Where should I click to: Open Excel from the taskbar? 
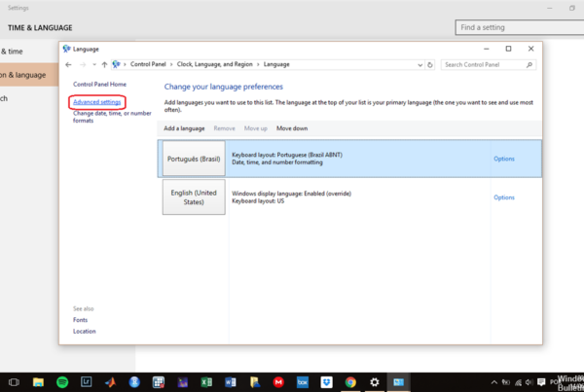[206, 382]
